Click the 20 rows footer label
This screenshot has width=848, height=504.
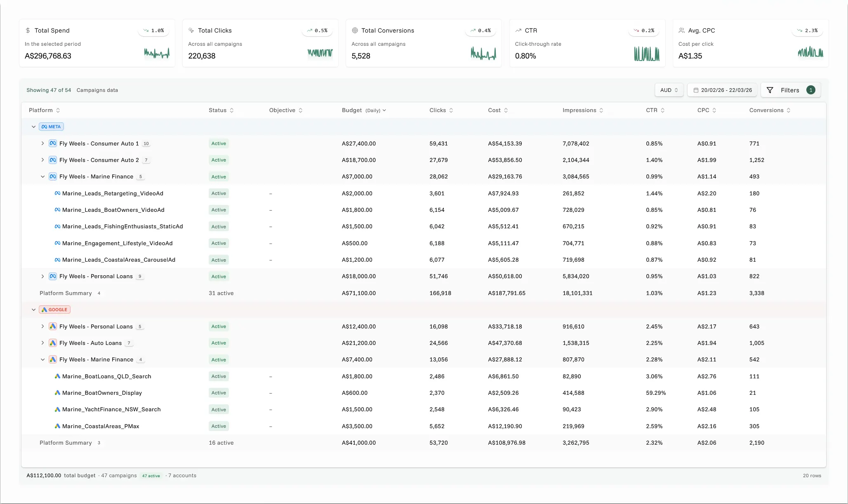tap(812, 476)
